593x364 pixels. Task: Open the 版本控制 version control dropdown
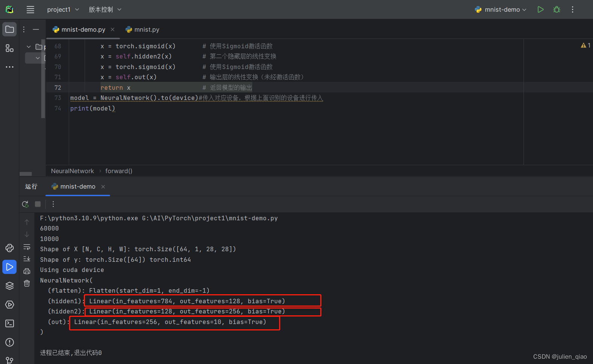[105, 9]
